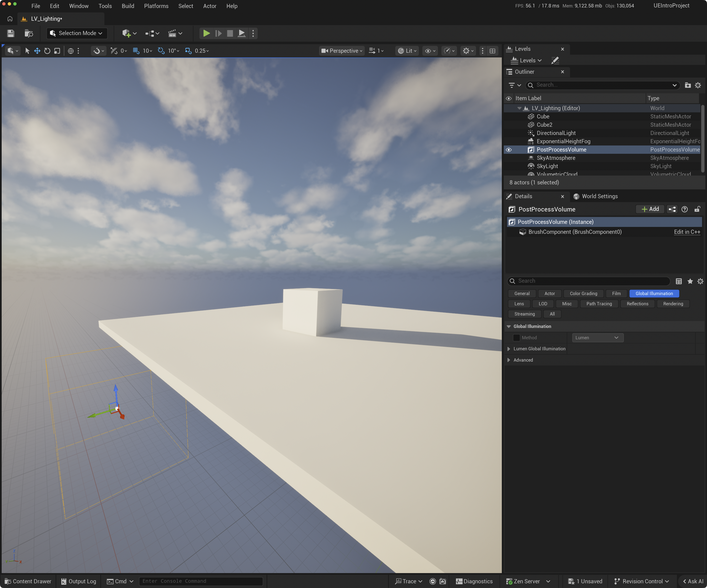Open the Help menu
707x588 pixels.
coord(232,6)
